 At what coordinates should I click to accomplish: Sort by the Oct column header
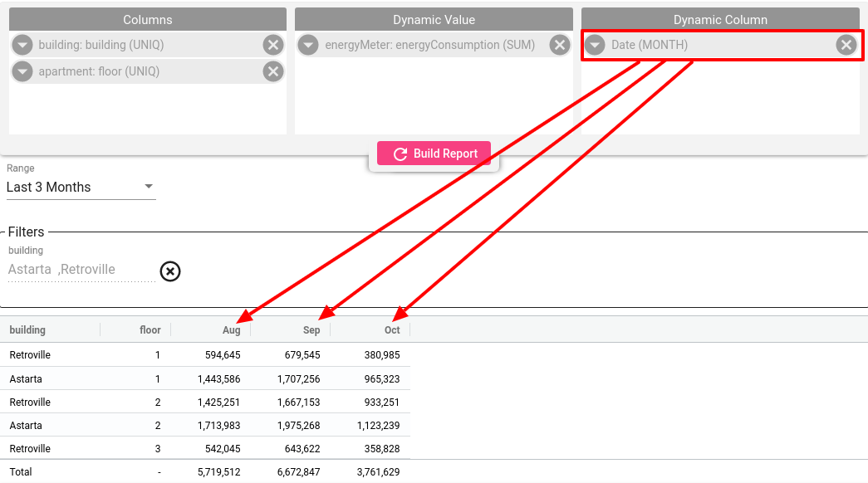point(392,329)
